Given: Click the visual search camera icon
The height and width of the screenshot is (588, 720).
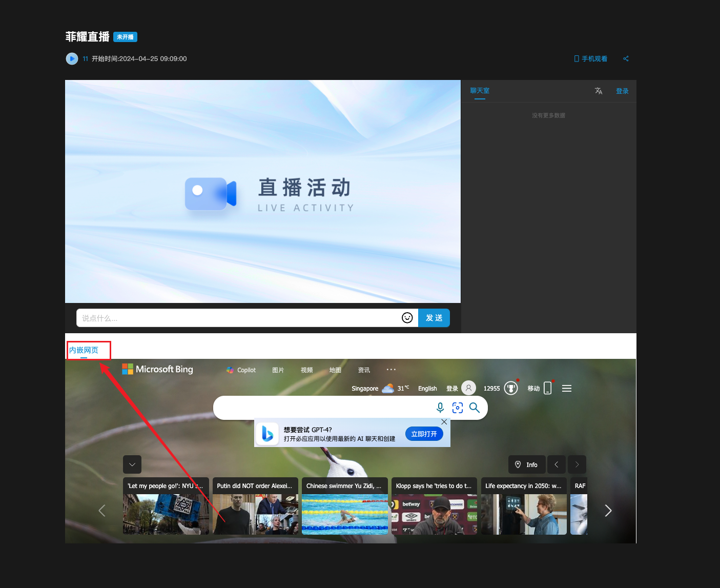Looking at the screenshot, I should (x=458, y=408).
